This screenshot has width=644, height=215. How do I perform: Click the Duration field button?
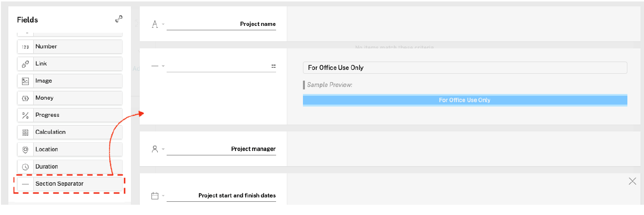(x=69, y=167)
